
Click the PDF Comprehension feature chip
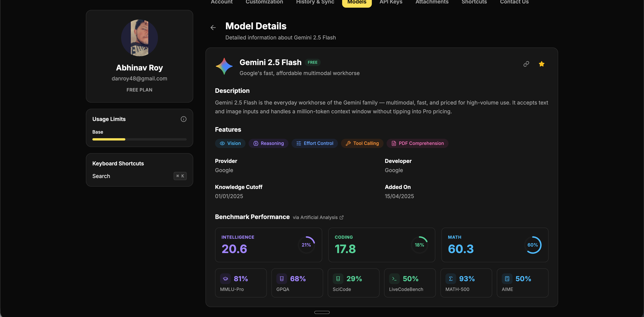[417, 143]
